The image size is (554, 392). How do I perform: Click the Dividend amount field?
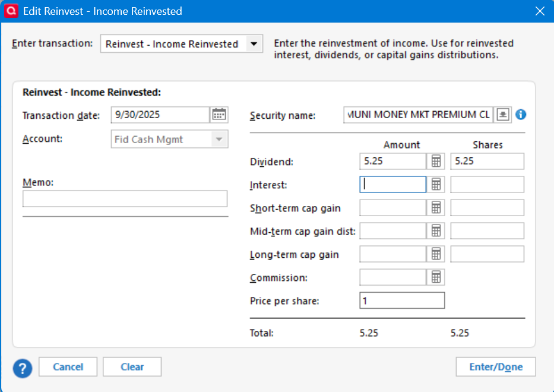pos(393,161)
